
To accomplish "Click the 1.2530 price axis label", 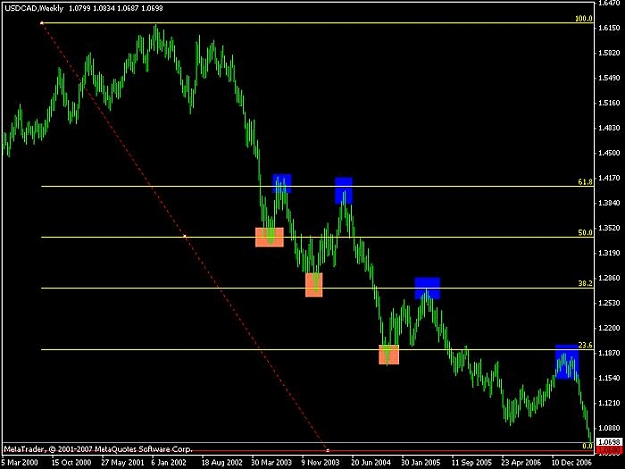I will coord(609,303).
